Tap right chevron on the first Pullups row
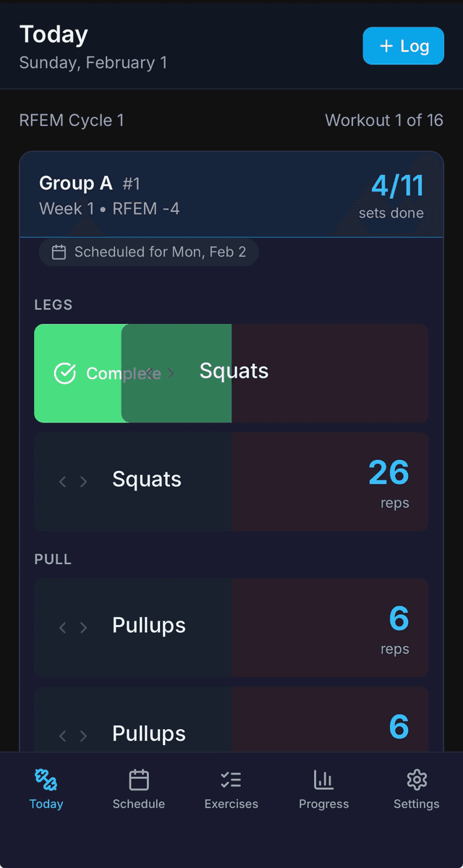The image size is (463, 868). pos(82,627)
